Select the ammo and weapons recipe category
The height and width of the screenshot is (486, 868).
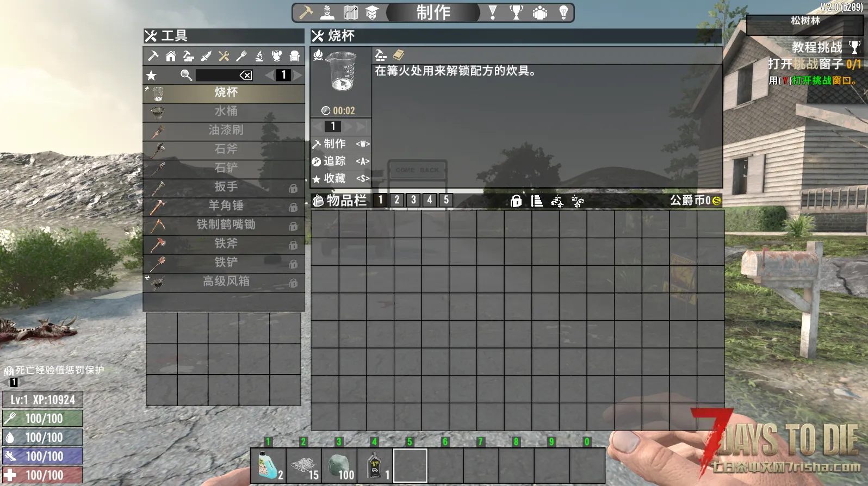(x=206, y=55)
